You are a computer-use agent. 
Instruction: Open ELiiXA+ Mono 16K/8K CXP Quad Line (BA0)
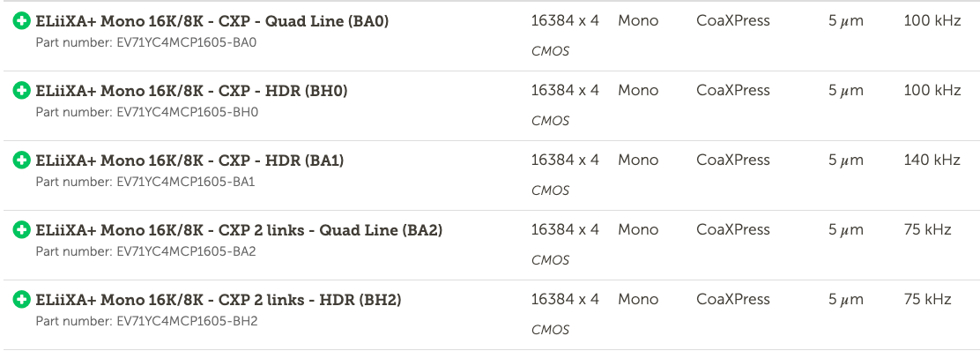coord(212,21)
